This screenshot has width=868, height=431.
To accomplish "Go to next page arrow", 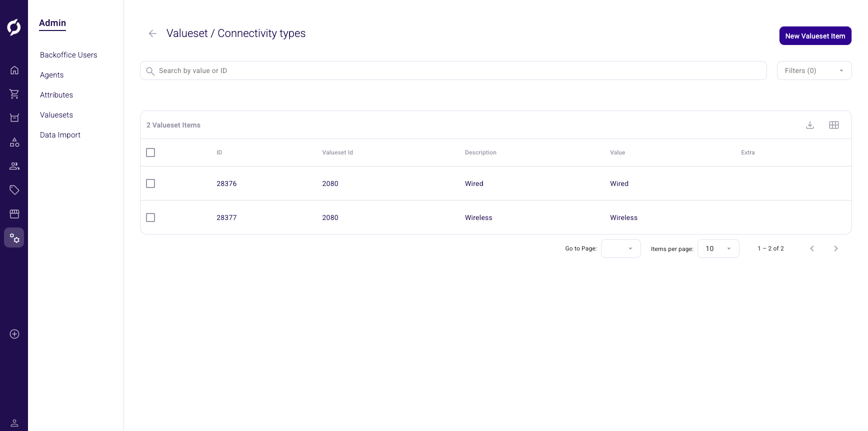I will pos(836,248).
